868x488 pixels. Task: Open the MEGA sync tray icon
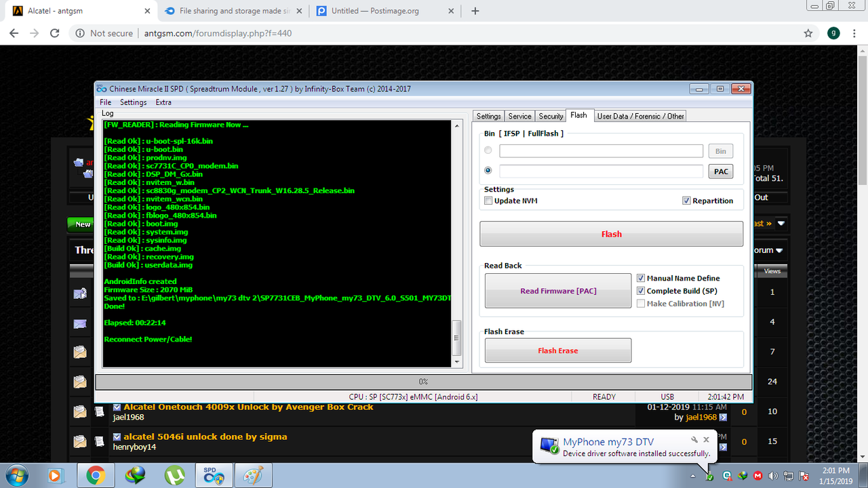coord(757,476)
